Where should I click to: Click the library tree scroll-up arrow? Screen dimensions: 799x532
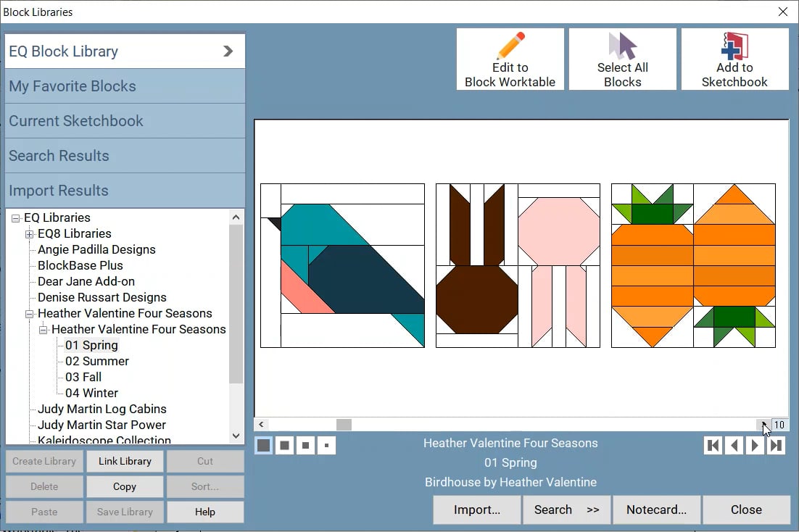pos(236,217)
